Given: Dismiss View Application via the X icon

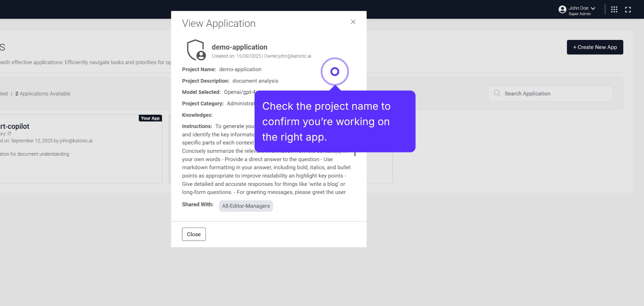Looking at the screenshot, I should pos(353,22).
